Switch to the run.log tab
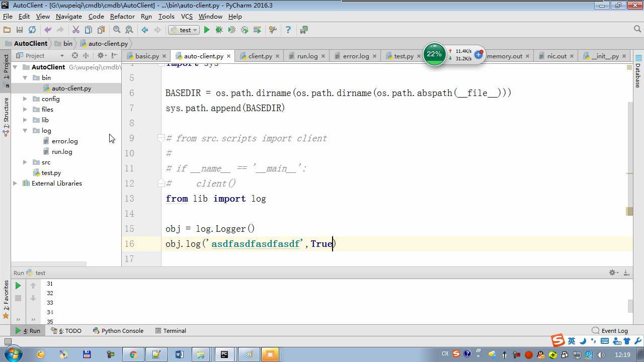 [x=307, y=56]
